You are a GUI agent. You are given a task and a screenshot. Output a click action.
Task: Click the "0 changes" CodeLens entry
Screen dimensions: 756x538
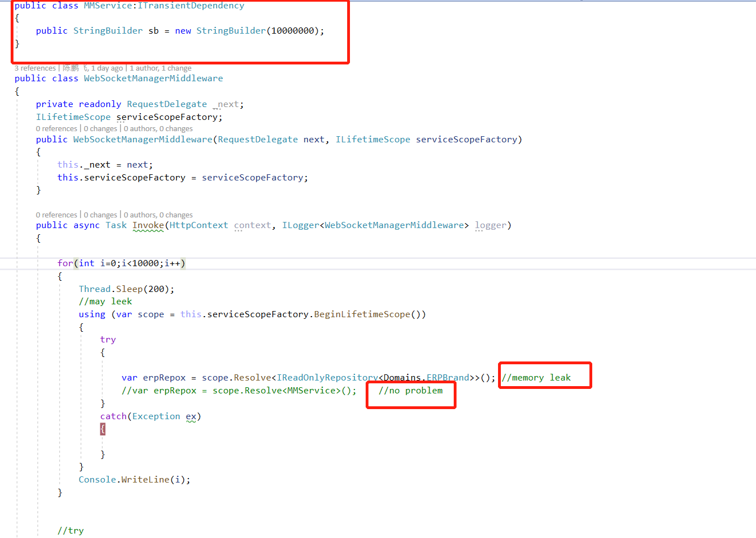[100, 128]
